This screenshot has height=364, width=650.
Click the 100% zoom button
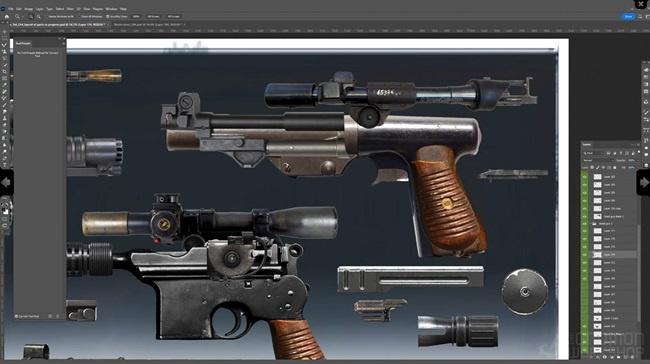[x=136, y=17]
